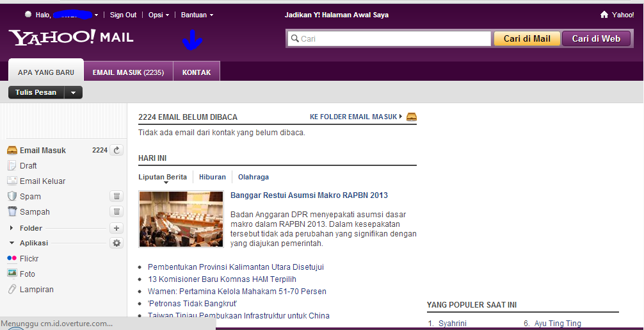Viewport: 644px width, 330px height.
Task: Click the Sign Out link
Action: [x=123, y=15]
